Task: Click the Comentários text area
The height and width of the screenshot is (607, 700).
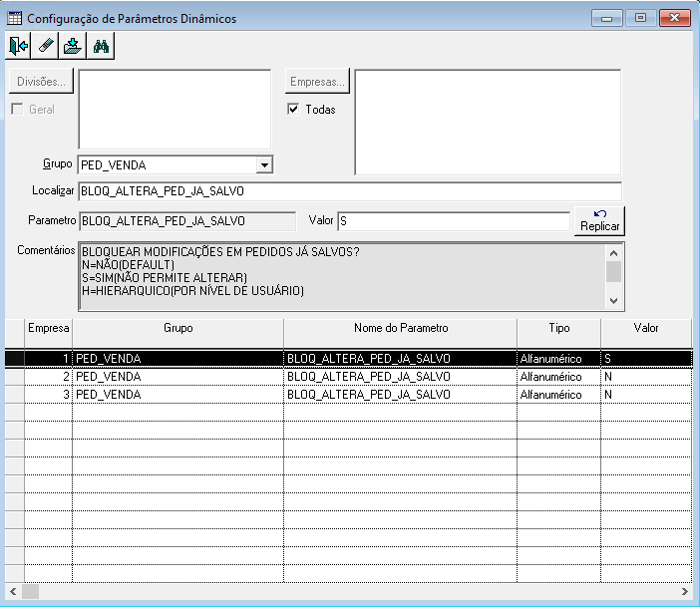Action: tap(342, 276)
